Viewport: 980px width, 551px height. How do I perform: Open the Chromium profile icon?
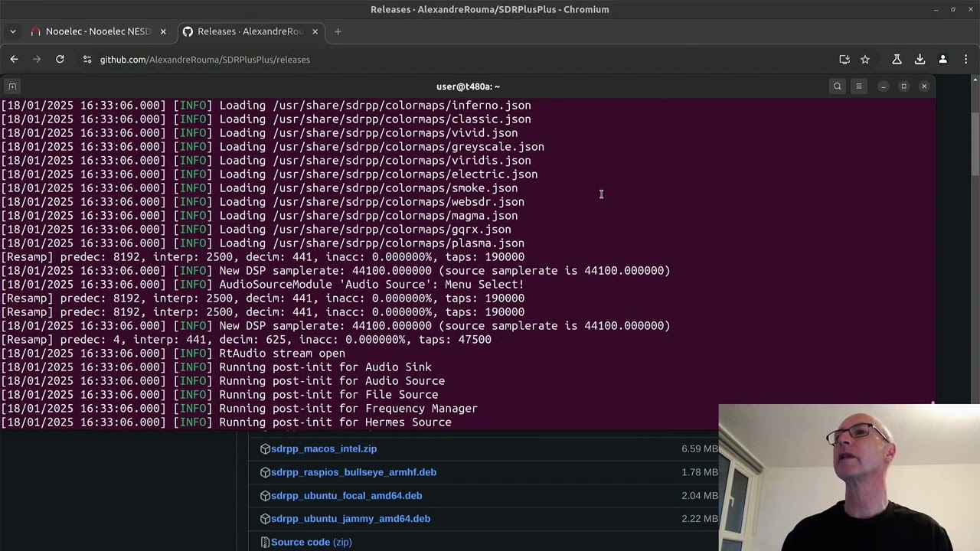click(943, 59)
